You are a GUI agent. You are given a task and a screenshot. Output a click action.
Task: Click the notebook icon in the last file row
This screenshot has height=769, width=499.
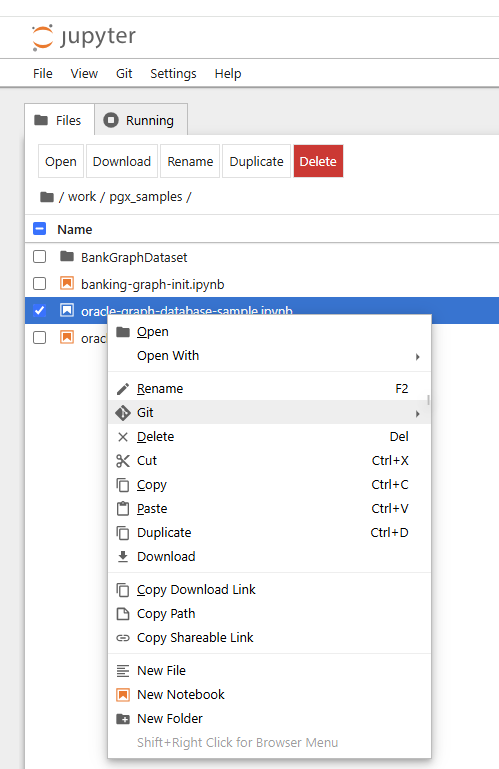67,337
